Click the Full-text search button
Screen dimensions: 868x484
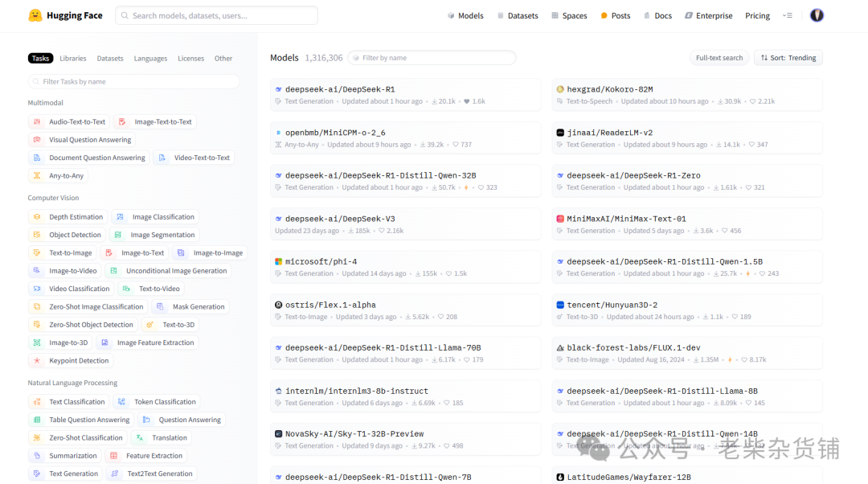click(x=719, y=58)
